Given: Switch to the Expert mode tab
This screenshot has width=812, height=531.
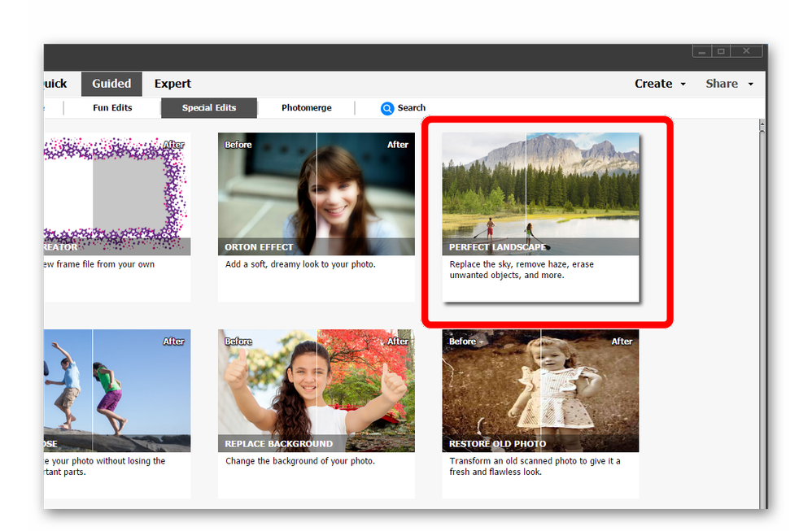Looking at the screenshot, I should point(172,84).
